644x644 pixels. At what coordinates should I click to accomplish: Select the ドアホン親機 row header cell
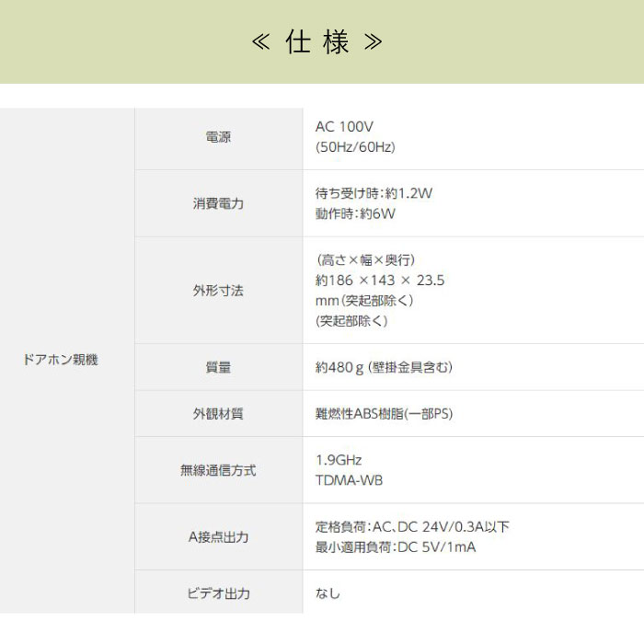[x=60, y=361]
